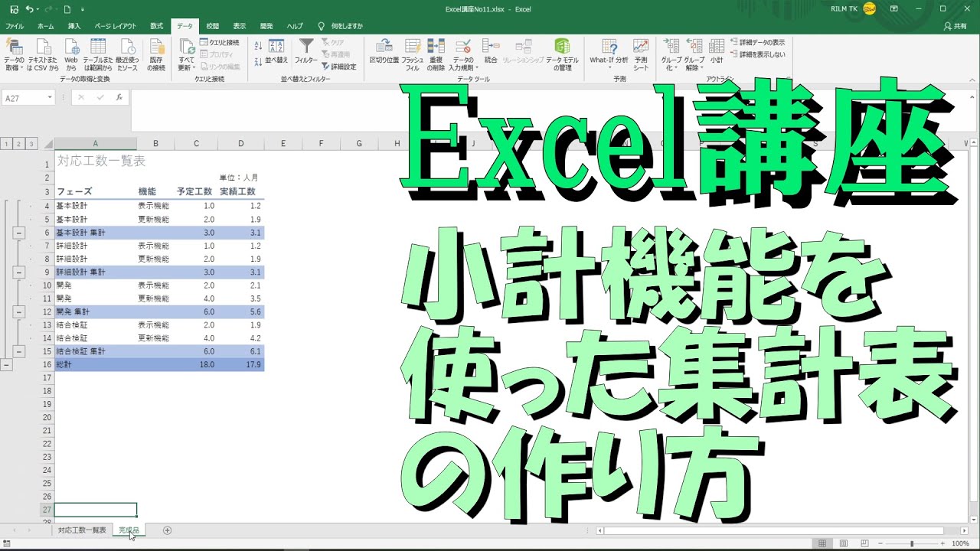Viewport: 980px width, 551px height.
Task: Collapse the 詳細設計 集計 outline group
Action: pyautogui.click(x=19, y=272)
